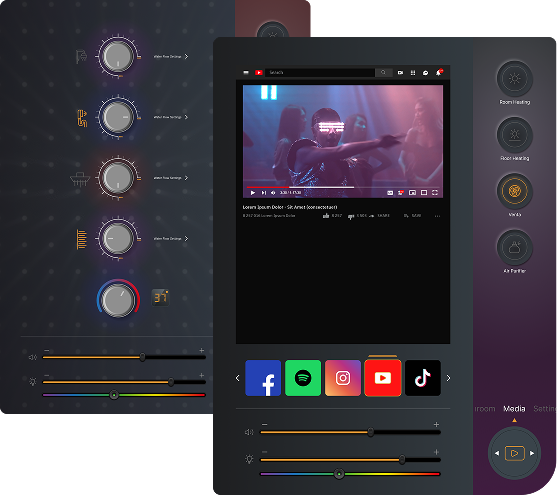557x495 pixels.
Task: Open water flow settings beside hand shower knob
Action: (171, 57)
